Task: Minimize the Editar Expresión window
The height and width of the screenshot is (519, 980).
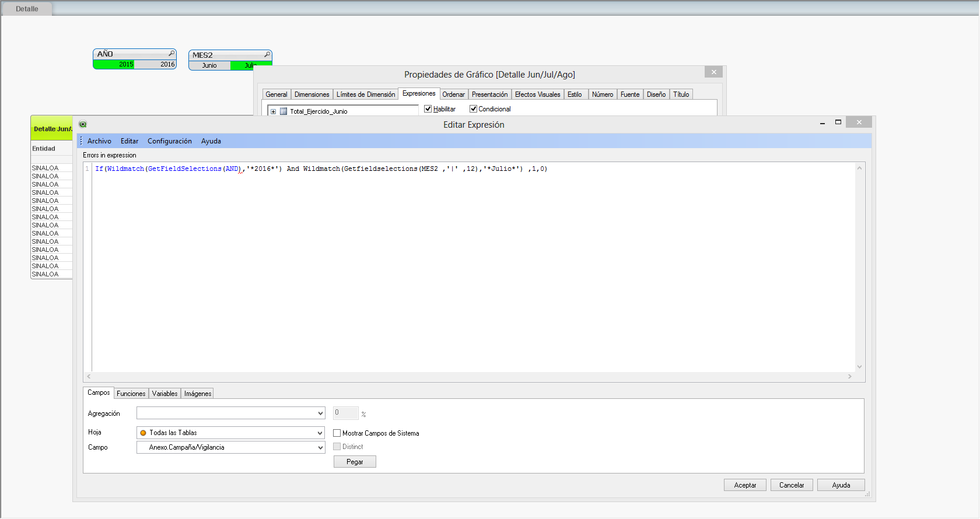Action: click(x=822, y=122)
